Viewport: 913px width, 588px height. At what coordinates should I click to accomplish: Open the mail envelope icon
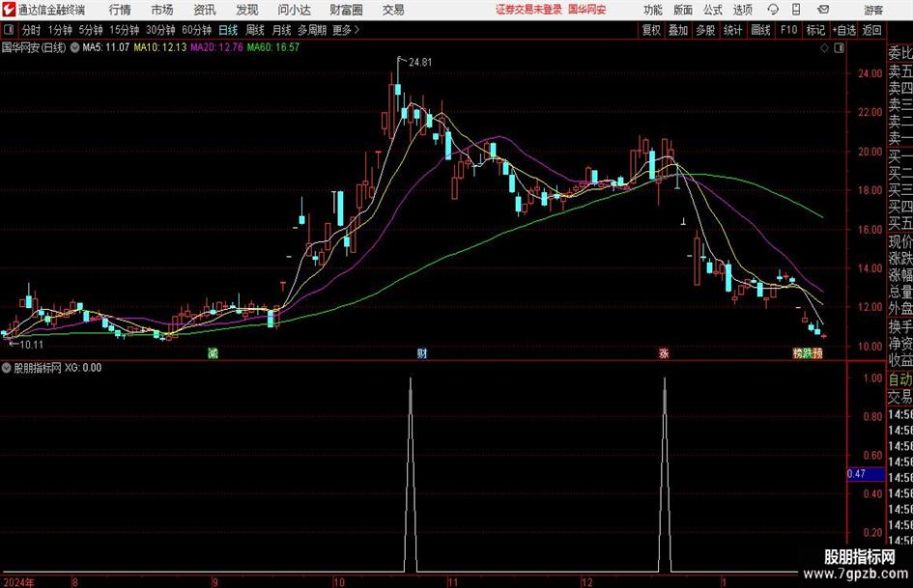point(823,10)
